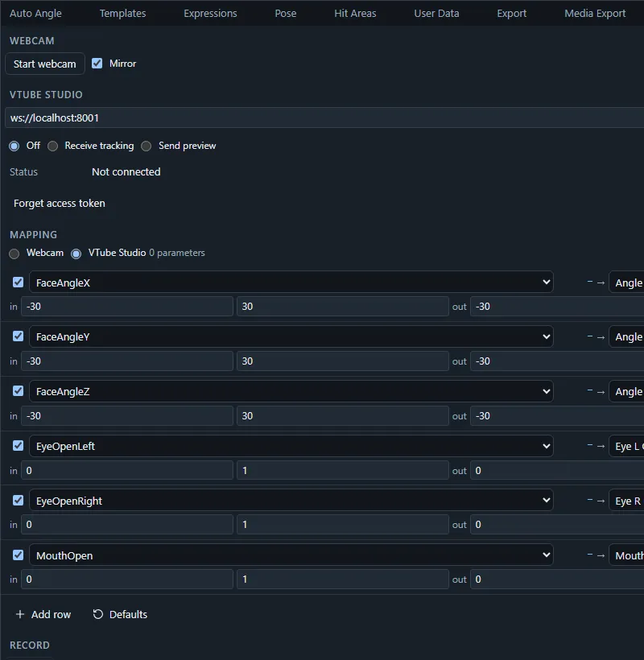Open the EyeOpenRight input dropdown
The width and height of the screenshot is (644, 660).
[x=291, y=500]
